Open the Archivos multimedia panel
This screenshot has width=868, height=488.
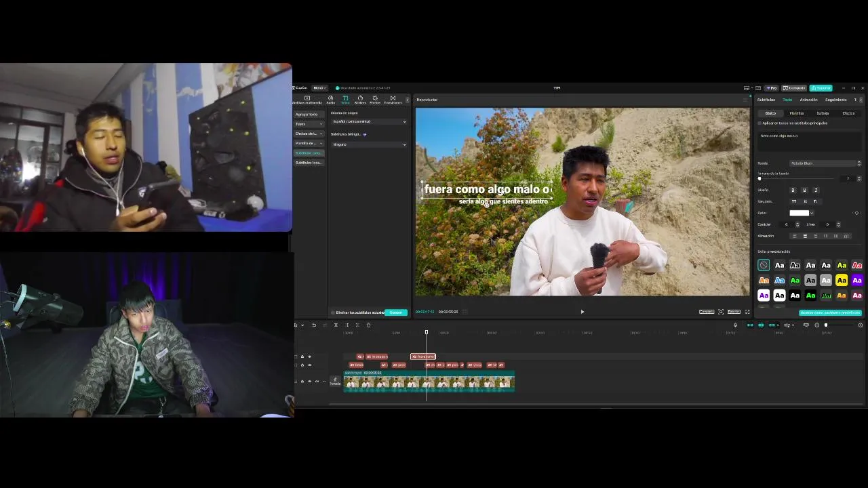[307, 100]
